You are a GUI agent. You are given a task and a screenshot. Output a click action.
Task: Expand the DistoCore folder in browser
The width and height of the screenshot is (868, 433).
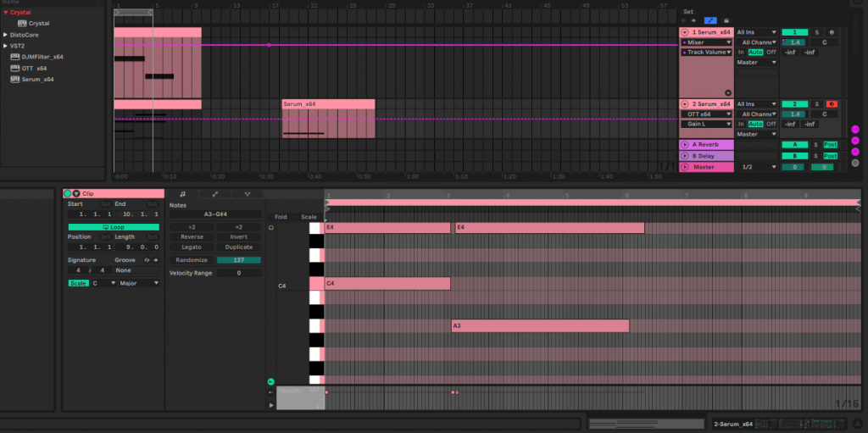point(5,35)
